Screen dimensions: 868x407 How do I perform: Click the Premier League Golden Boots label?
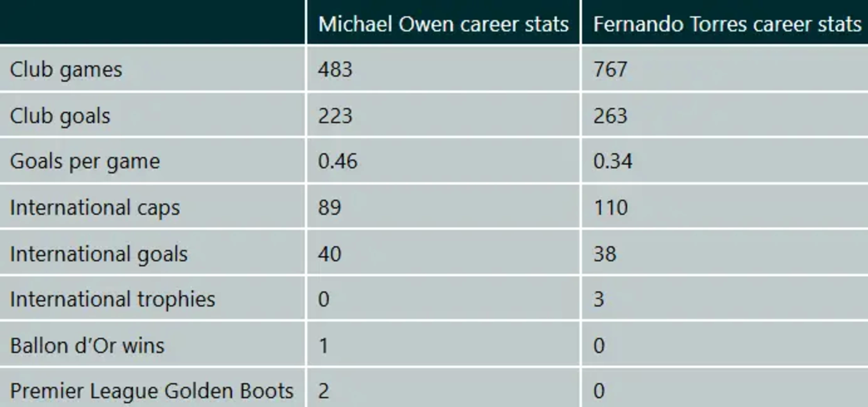[x=152, y=391]
